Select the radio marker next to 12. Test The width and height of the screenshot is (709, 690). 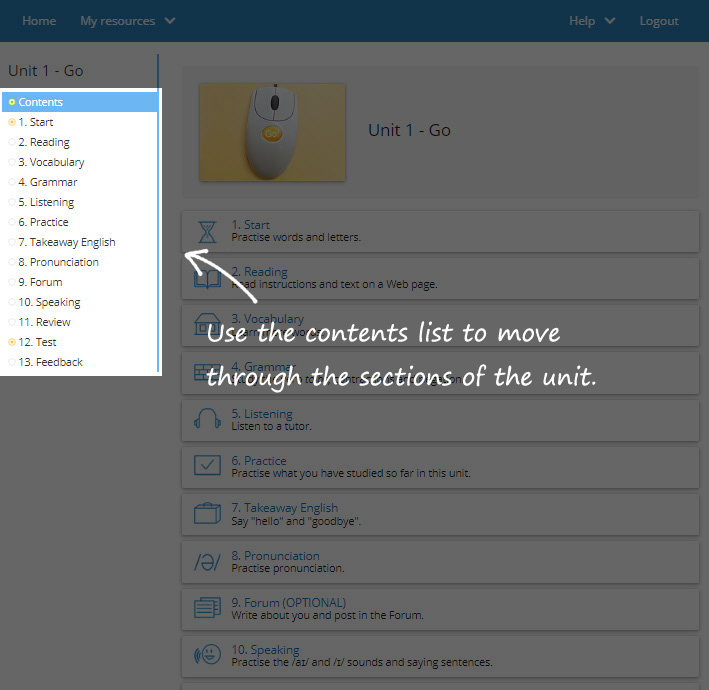tap(12, 342)
